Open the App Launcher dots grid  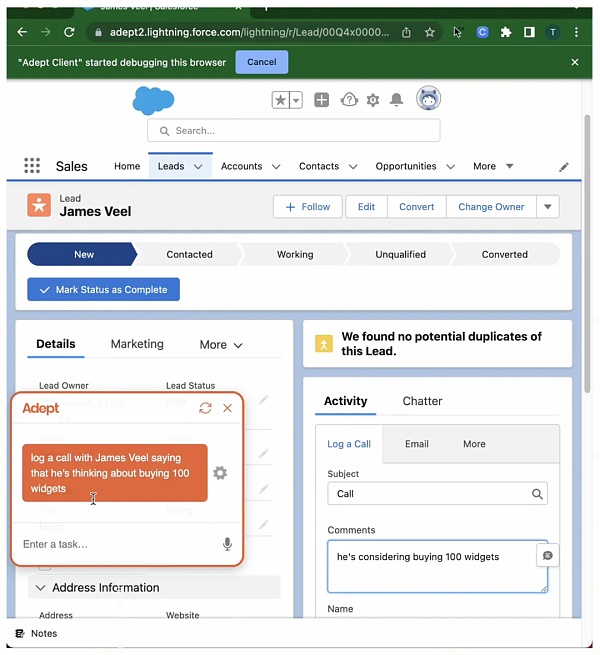[x=32, y=166]
